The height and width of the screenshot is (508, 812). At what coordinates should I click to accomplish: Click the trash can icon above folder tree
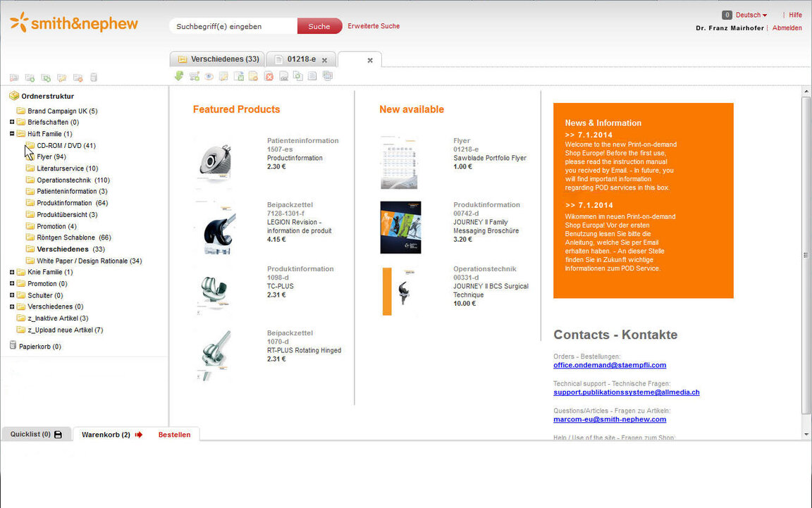pyautogui.click(x=94, y=78)
